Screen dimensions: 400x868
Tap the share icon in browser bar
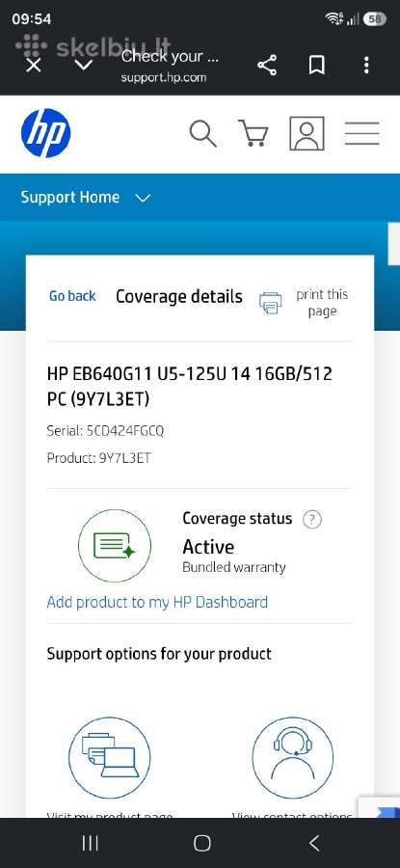tap(267, 66)
